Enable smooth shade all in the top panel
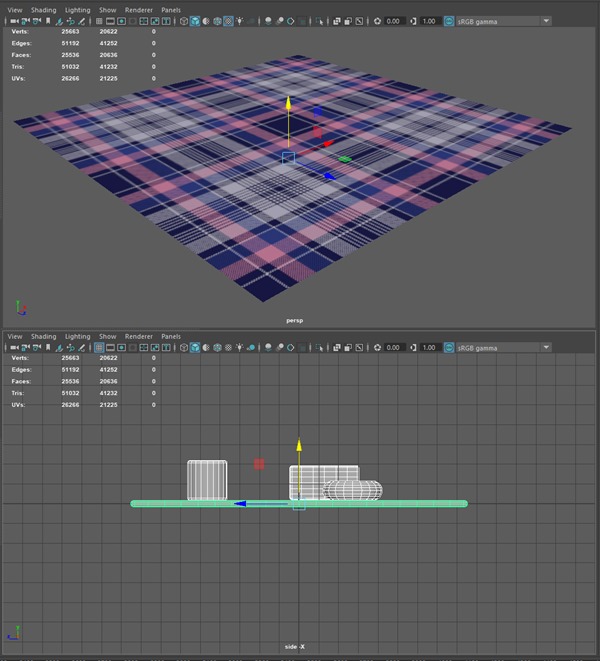 195,21
